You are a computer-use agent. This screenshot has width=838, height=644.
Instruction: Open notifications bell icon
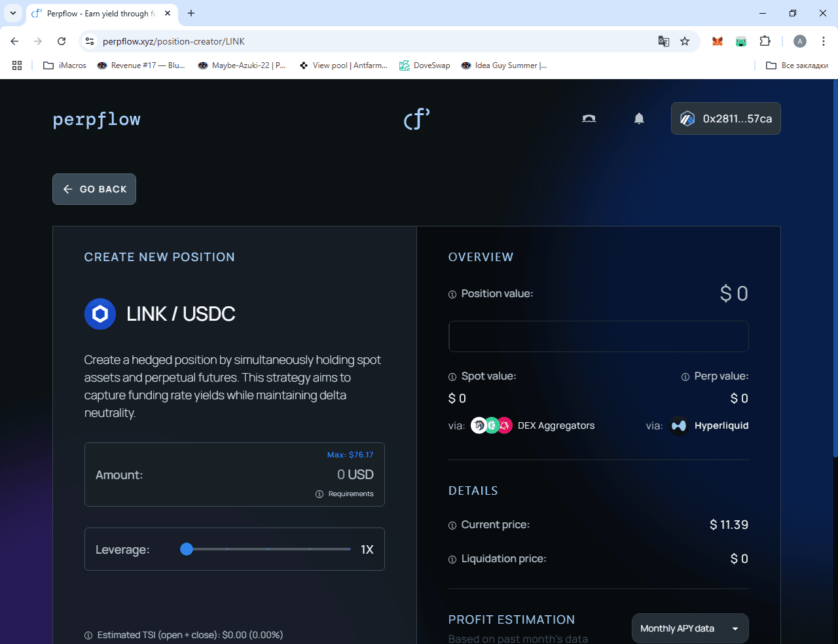(639, 118)
